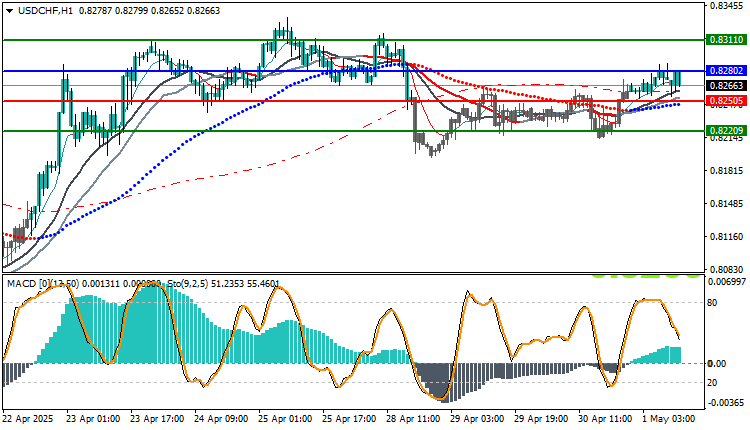Select the 0.82505 red price label
Viewport: 750px width, 430px height.
point(726,101)
